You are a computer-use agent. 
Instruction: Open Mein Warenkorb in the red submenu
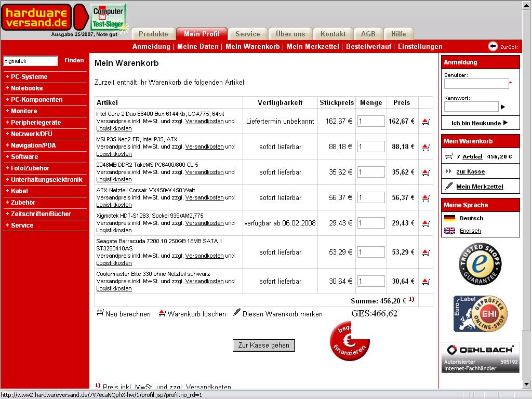coord(253,46)
